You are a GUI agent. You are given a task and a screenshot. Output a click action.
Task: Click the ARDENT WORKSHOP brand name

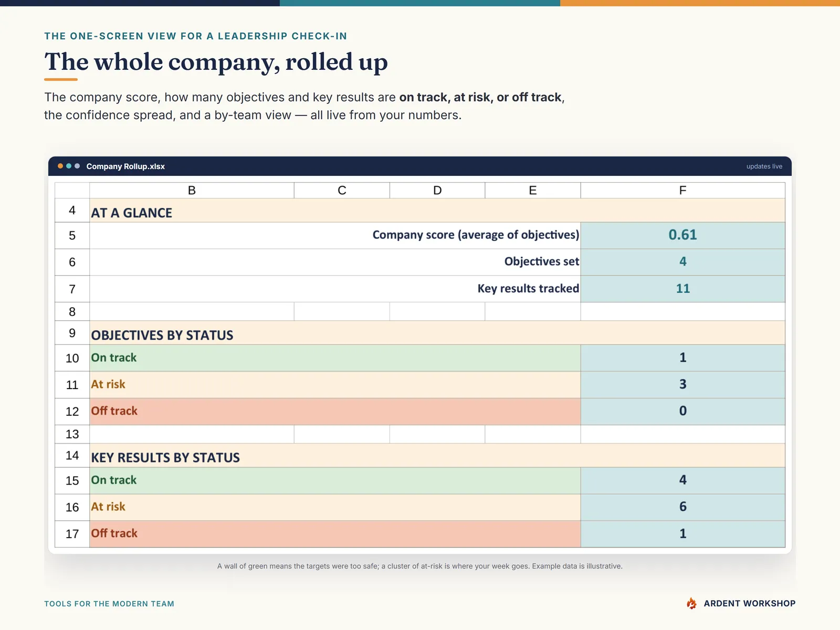[750, 603]
